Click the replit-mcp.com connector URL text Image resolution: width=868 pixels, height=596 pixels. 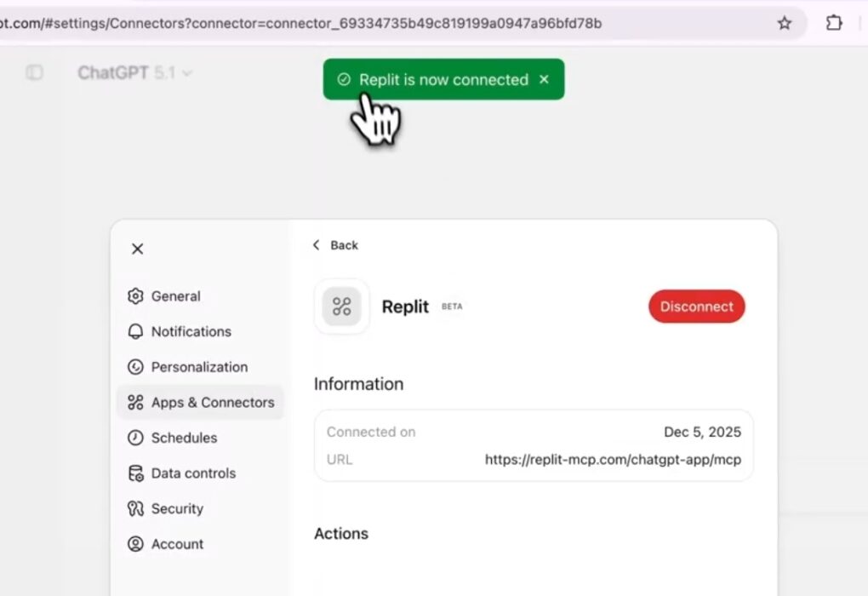pyautogui.click(x=613, y=460)
